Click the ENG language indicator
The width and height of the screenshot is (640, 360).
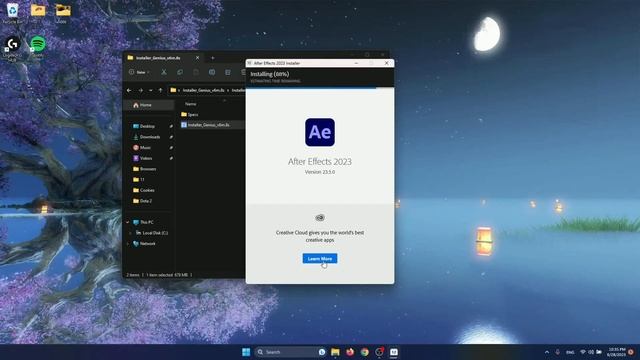(x=570, y=352)
